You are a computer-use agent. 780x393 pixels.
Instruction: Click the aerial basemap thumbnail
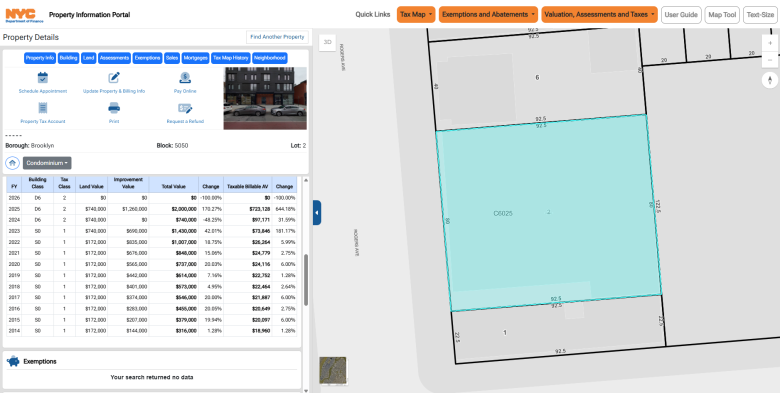(333, 370)
